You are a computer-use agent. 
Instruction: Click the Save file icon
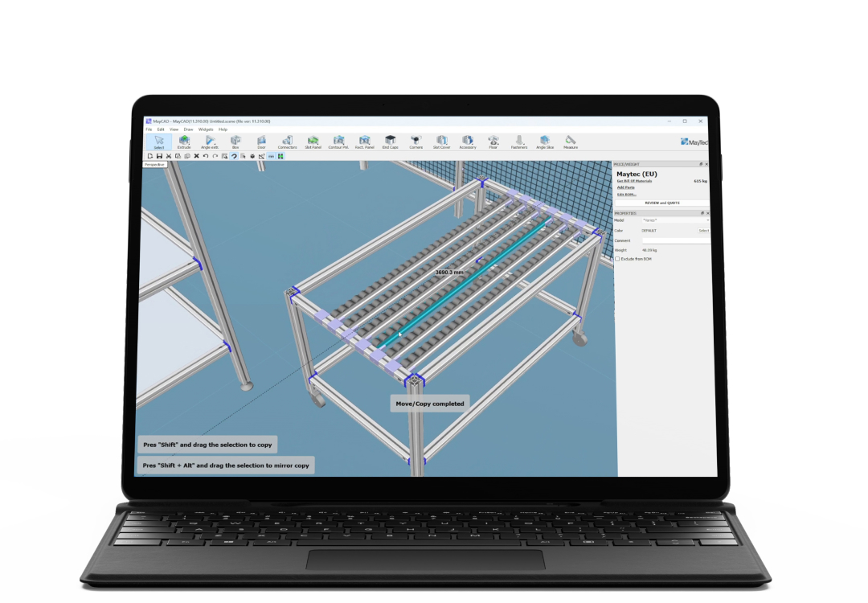pyautogui.click(x=159, y=156)
